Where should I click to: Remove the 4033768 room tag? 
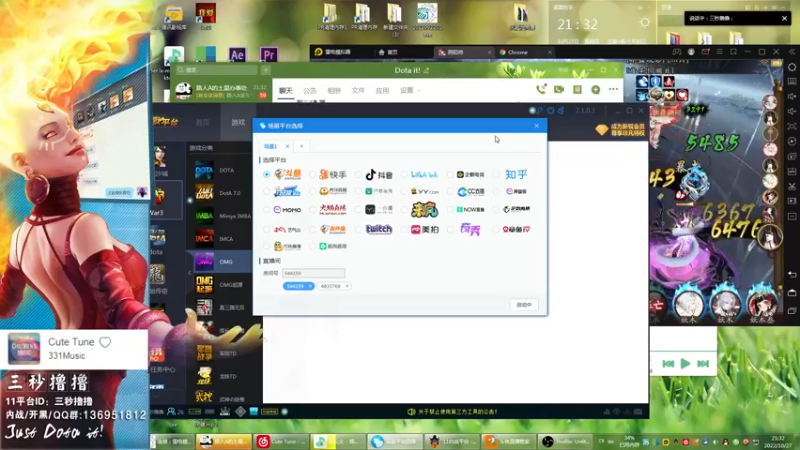[347, 286]
